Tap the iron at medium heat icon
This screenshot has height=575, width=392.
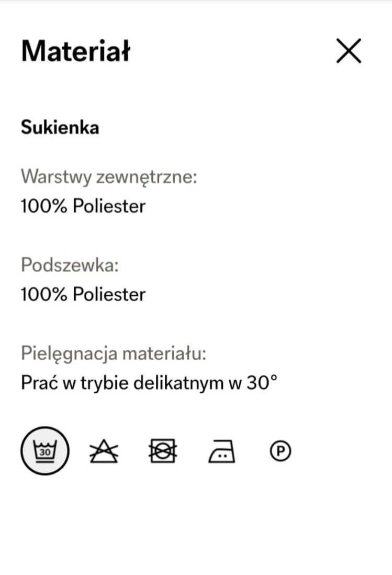[222, 451]
